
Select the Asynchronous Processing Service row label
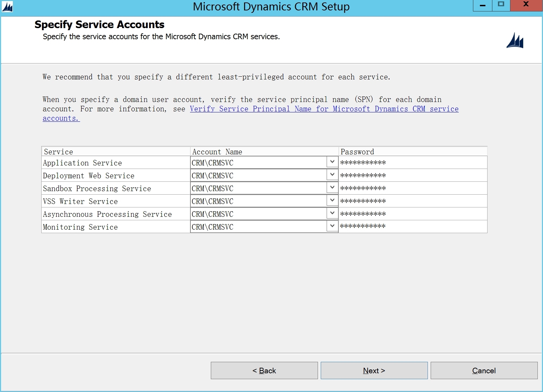pyautogui.click(x=107, y=214)
